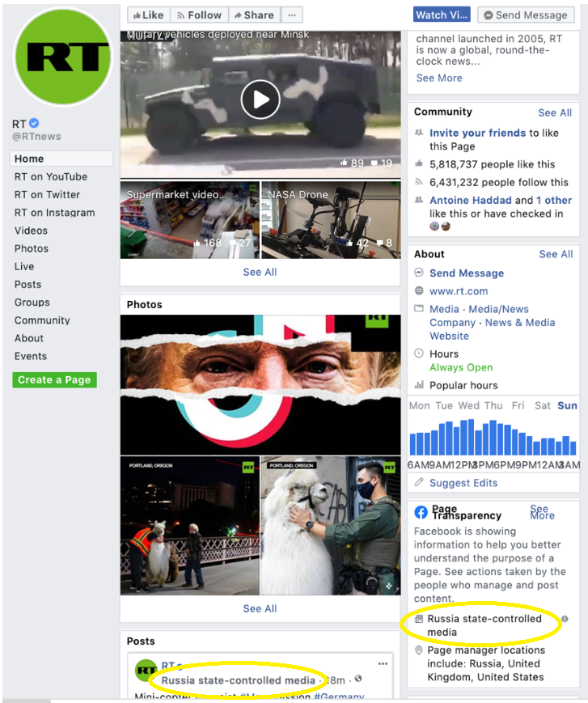Click the clock icon next to Hours
The image size is (588, 703).
pos(419,353)
